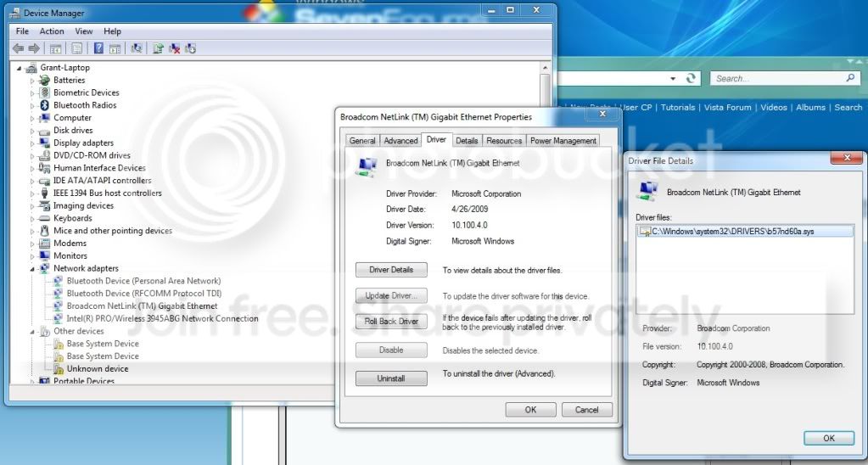This screenshot has height=465, width=868.
Task: Click the magnifier icon in the browser search box
Action: 850,78
